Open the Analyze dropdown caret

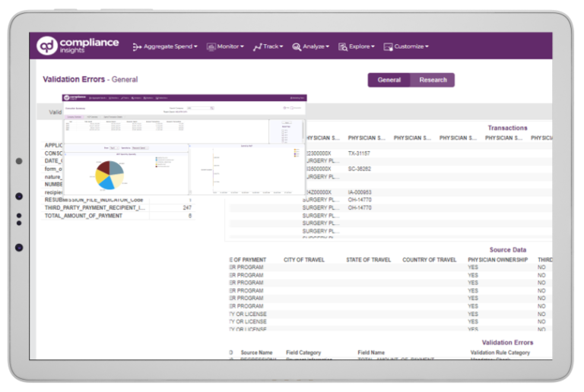tap(328, 47)
